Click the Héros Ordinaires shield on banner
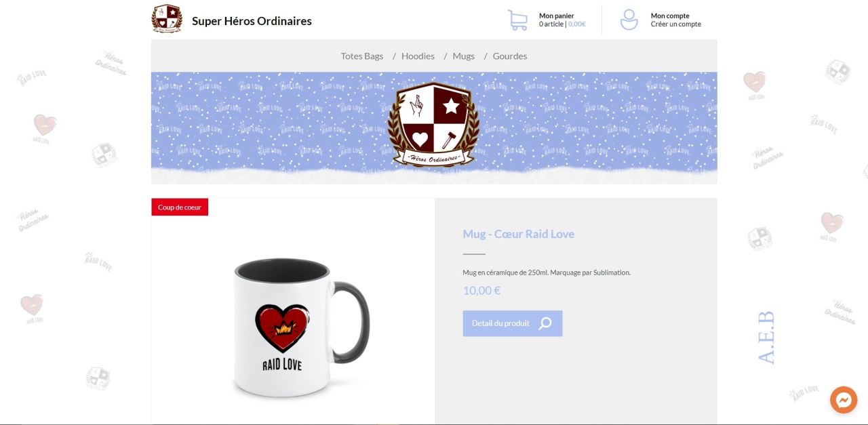868x425 pixels. pyautogui.click(x=433, y=125)
